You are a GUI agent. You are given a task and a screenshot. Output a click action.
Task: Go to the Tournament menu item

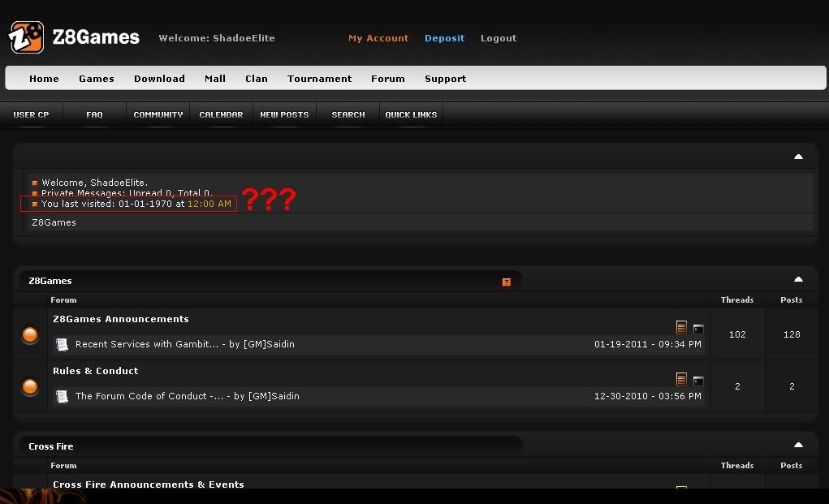click(319, 79)
